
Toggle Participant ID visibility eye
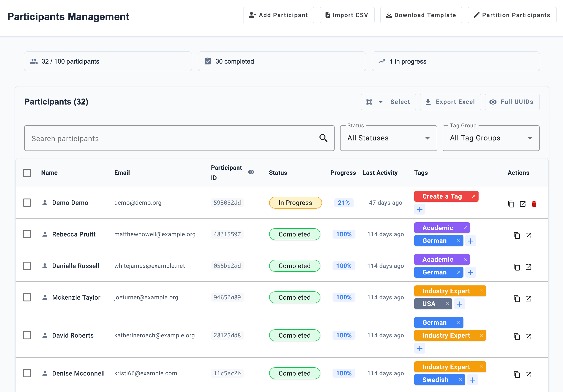click(251, 172)
